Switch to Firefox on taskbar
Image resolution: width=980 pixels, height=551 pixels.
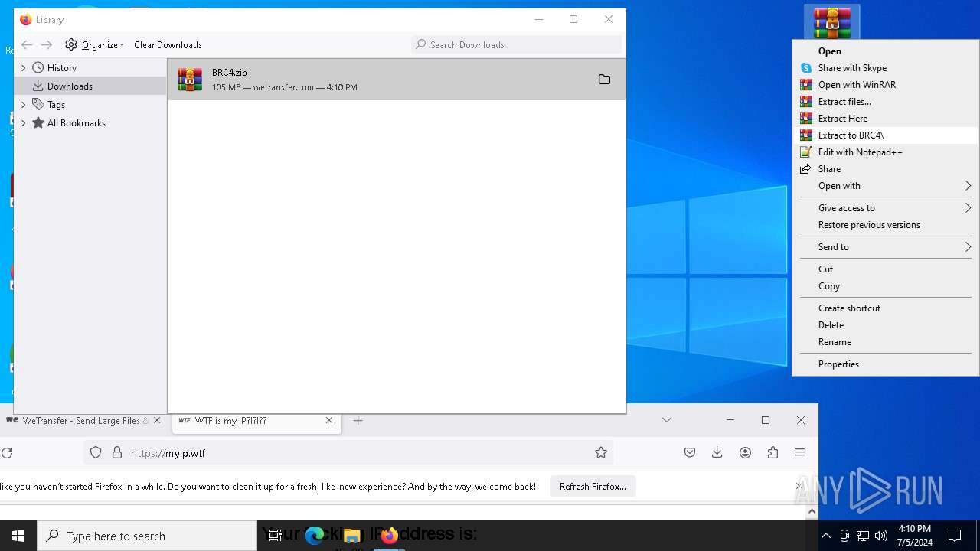point(389,536)
